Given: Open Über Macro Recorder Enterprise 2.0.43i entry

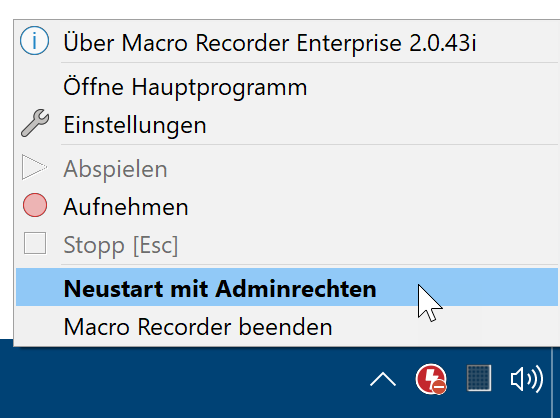Looking at the screenshot, I should [286, 43].
